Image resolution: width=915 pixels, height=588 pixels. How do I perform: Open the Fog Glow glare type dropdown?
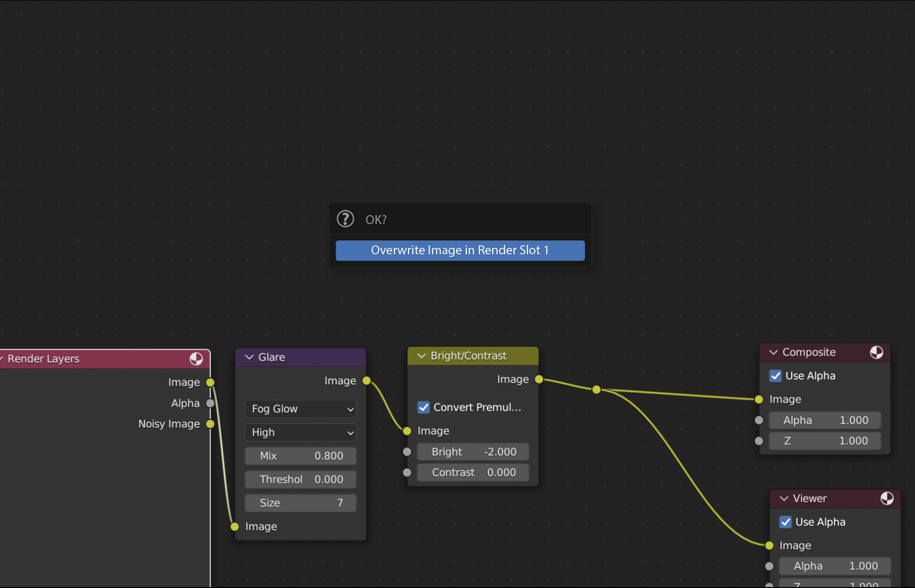point(300,409)
